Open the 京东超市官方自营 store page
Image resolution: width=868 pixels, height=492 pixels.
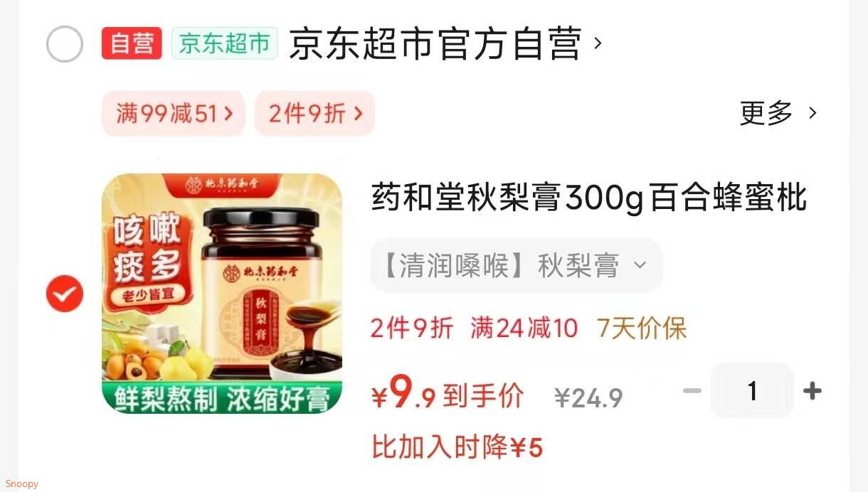(x=435, y=43)
